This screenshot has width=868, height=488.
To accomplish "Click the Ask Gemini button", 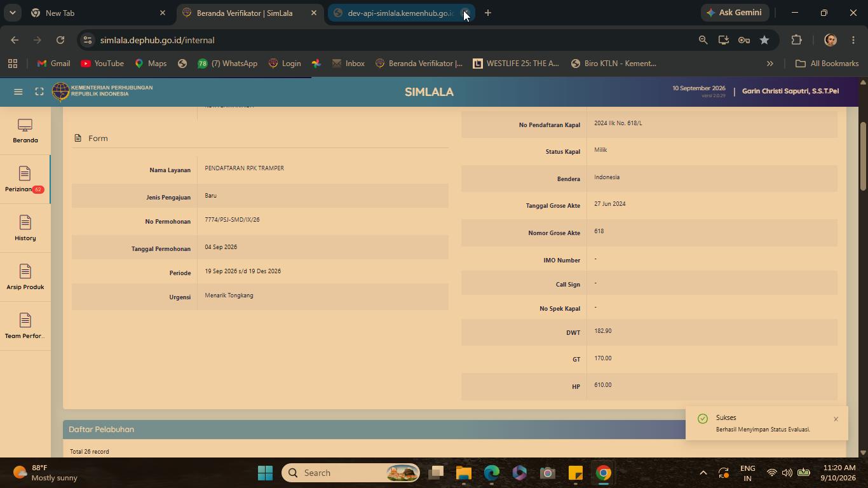I will click(734, 13).
